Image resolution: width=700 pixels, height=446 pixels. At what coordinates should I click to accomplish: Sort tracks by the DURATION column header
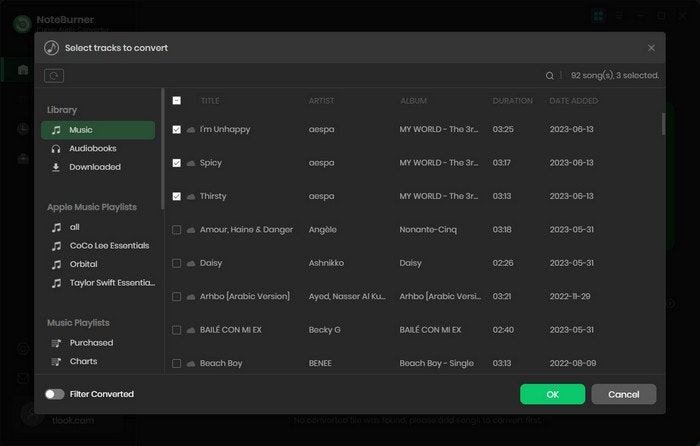512,101
